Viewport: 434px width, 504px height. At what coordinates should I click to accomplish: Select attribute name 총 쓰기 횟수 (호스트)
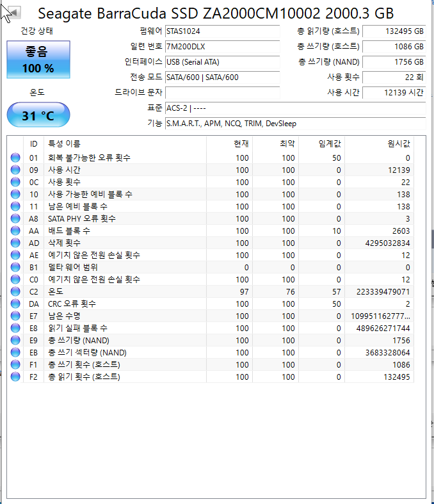(84, 365)
